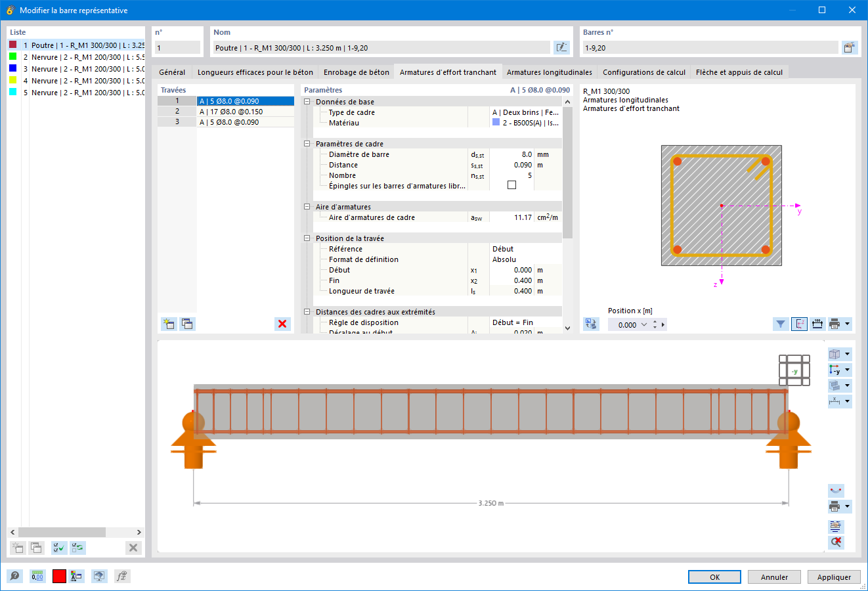The image size is (868, 591).
Task: Open the dropdown arrow beside the cube view icon
Action: (848, 354)
